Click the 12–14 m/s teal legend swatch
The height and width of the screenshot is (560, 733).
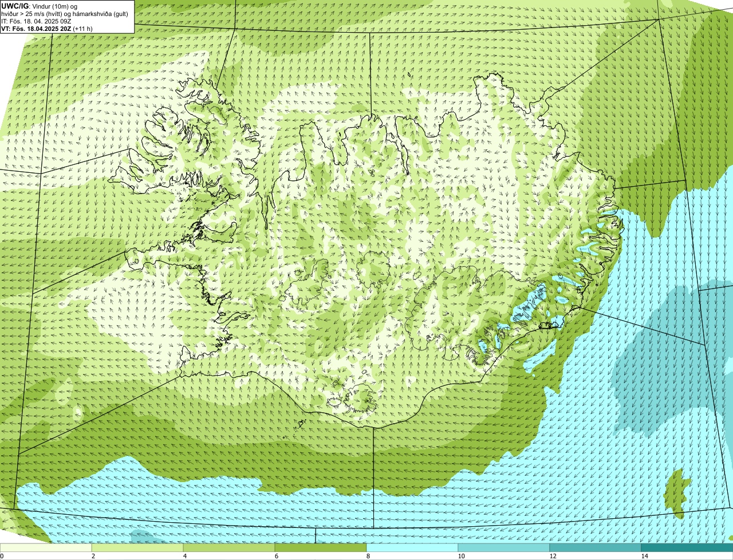click(596, 547)
